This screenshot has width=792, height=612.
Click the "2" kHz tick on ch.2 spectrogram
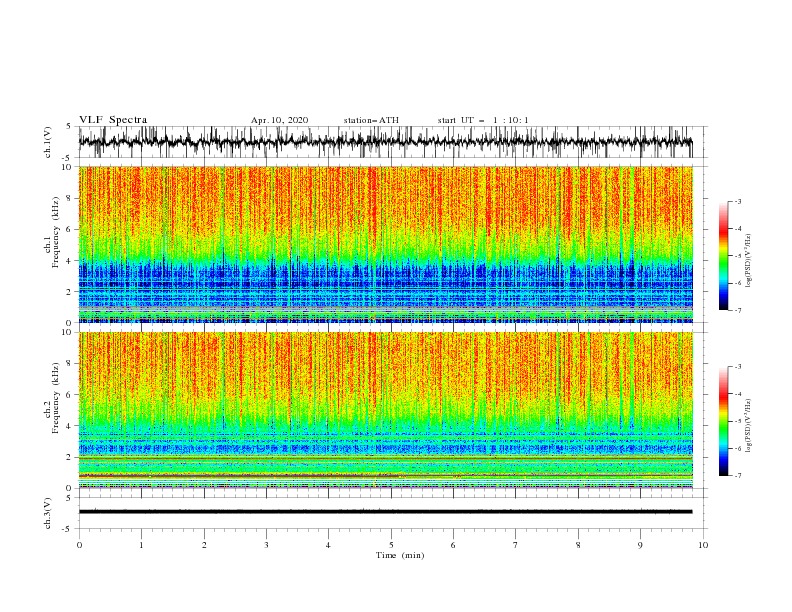pos(69,457)
